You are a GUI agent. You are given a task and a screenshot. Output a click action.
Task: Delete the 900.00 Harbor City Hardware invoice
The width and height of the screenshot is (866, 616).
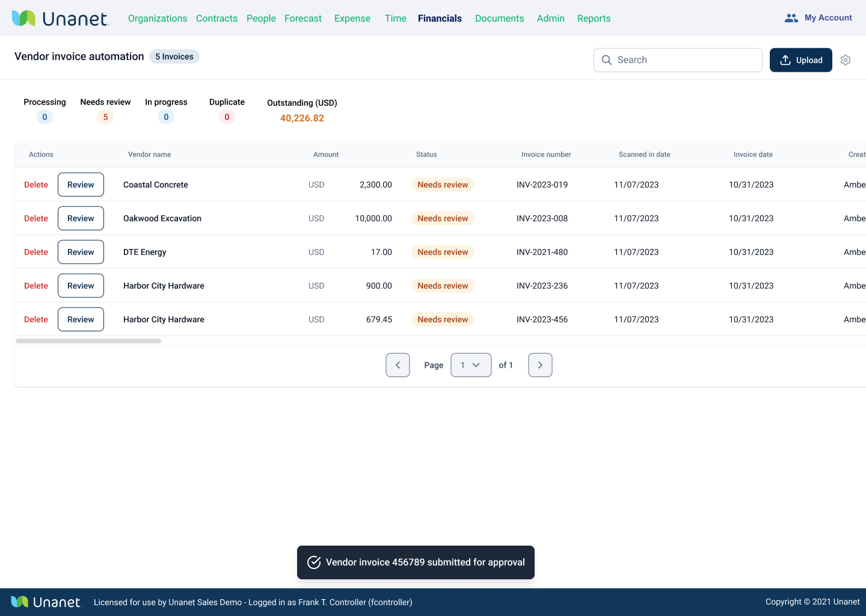click(36, 286)
